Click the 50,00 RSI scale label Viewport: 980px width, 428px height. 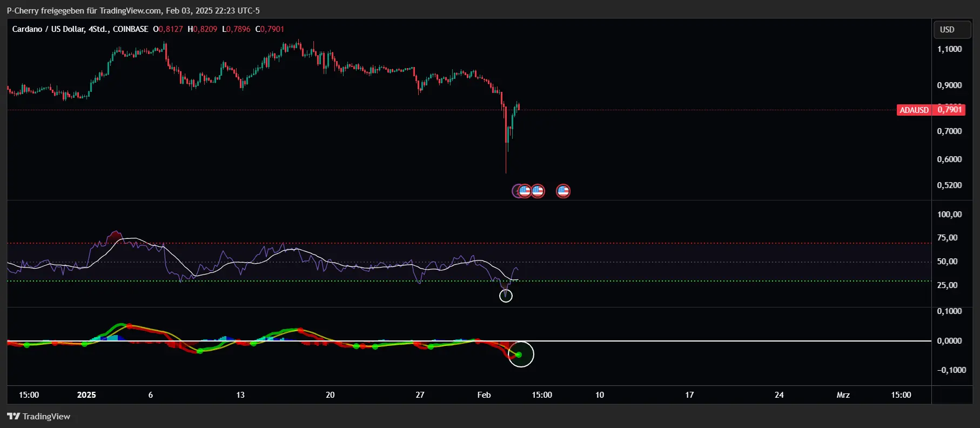947,262
